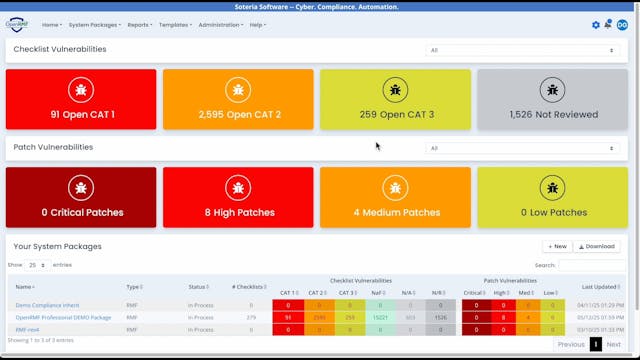
Task: Click the # Checklists cell showing 279
Action: pyautogui.click(x=251, y=318)
